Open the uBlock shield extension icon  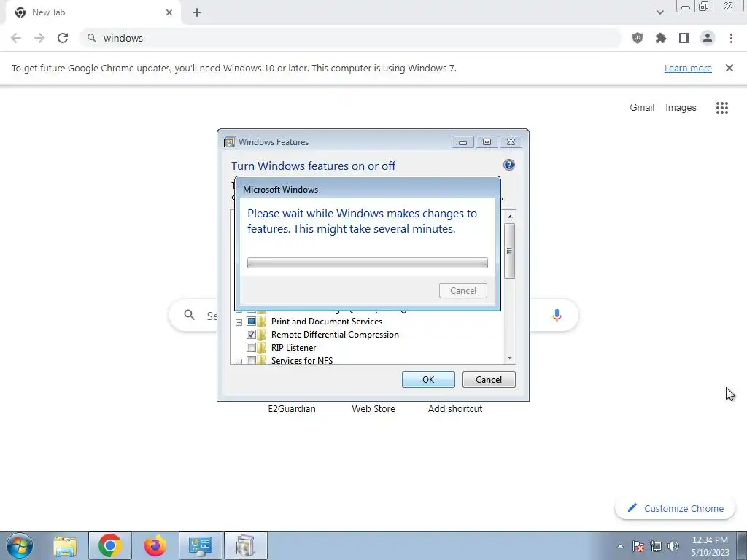click(x=638, y=38)
